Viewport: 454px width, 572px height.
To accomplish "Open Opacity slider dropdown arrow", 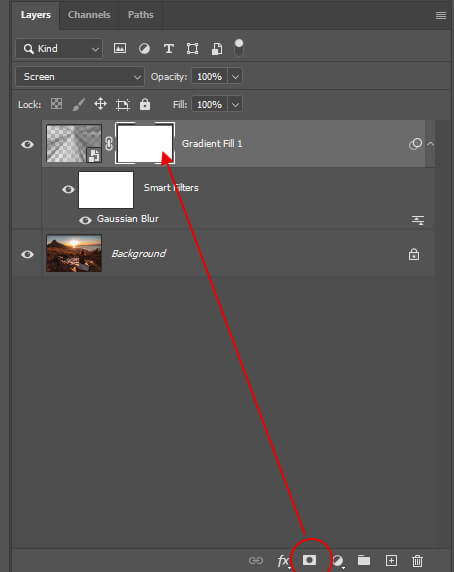I will pos(235,77).
